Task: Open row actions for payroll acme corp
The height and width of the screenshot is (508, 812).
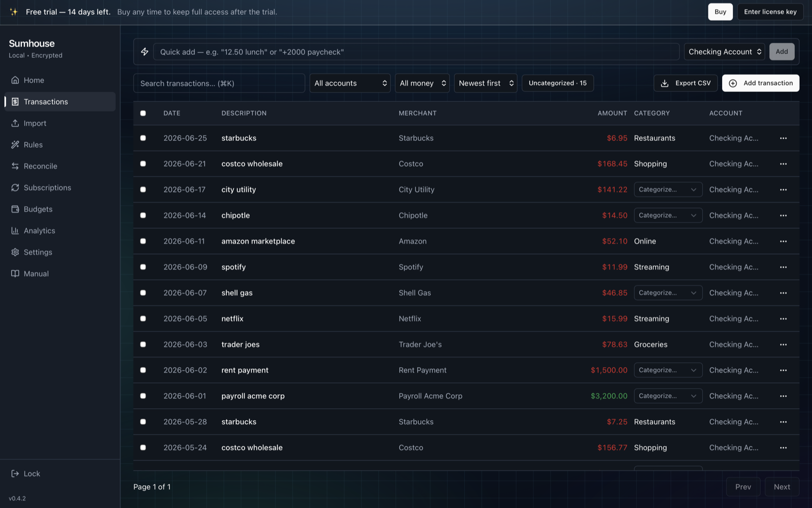Action: (x=783, y=396)
